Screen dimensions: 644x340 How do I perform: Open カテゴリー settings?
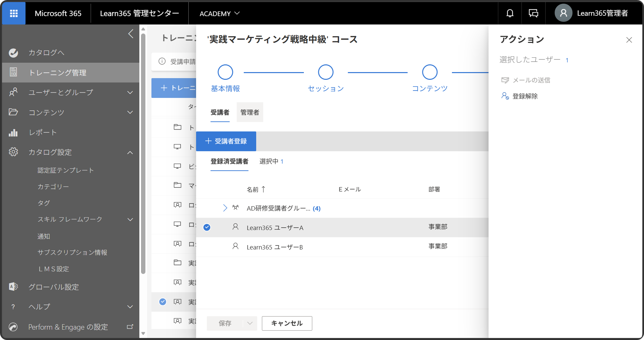pyautogui.click(x=53, y=187)
